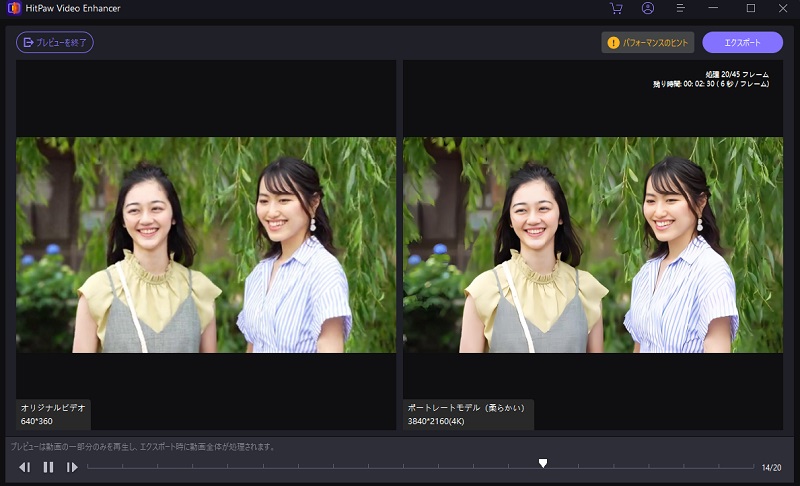
Task: Open the shopping cart icon
Action: 616,8
